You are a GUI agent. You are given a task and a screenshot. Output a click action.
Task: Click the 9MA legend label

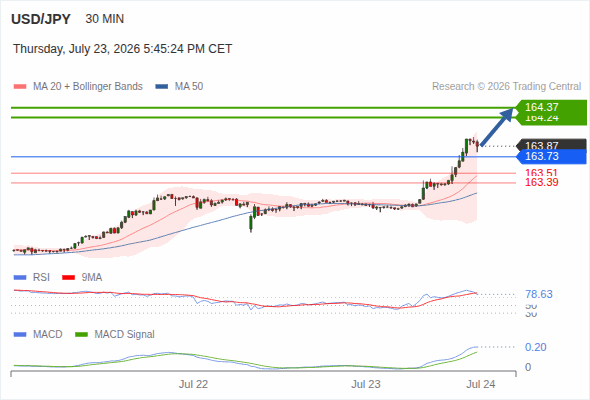click(91, 277)
